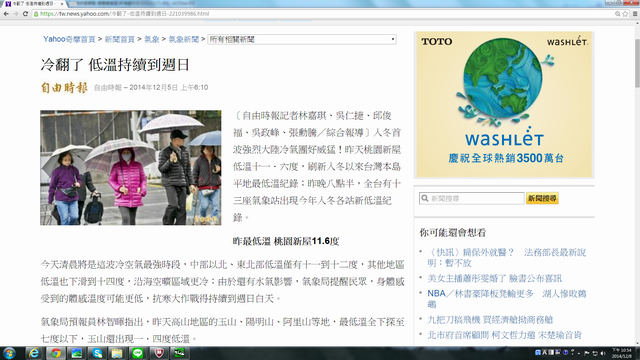Open the 美女主播蕭彤雯婚了 news link
Viewport: 640px width, 360px height.
(x=495, y=278)
